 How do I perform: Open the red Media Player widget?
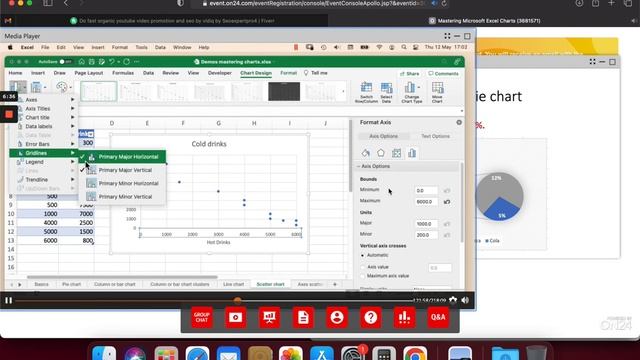coord(236,317)
